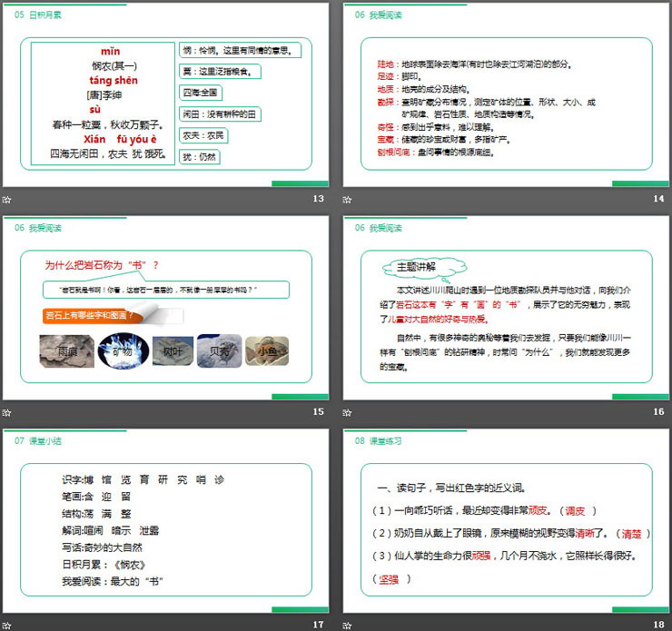Select the 小鱼 picture on slide 15

[267, 351]
